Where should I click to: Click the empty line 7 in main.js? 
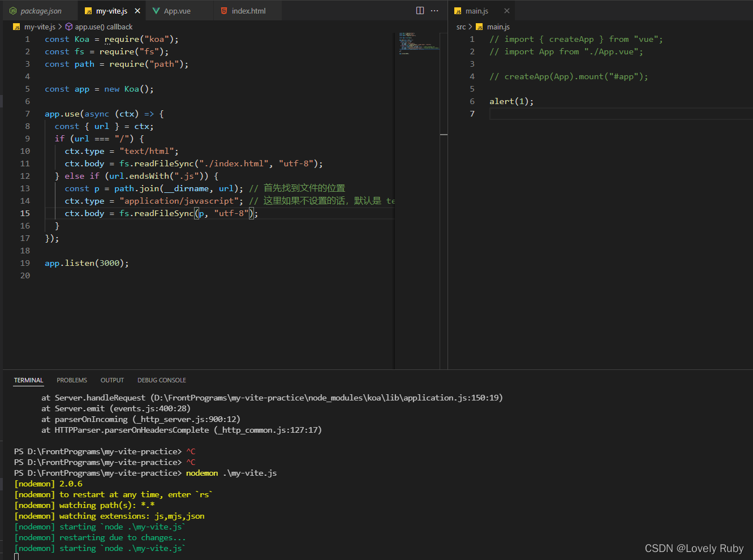coord(621,114)
